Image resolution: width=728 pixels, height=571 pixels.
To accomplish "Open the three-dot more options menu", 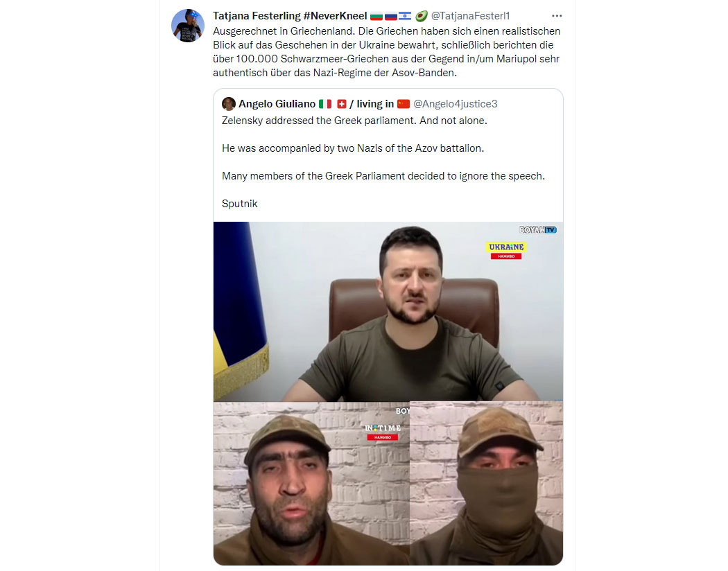I will click(557, 16).
